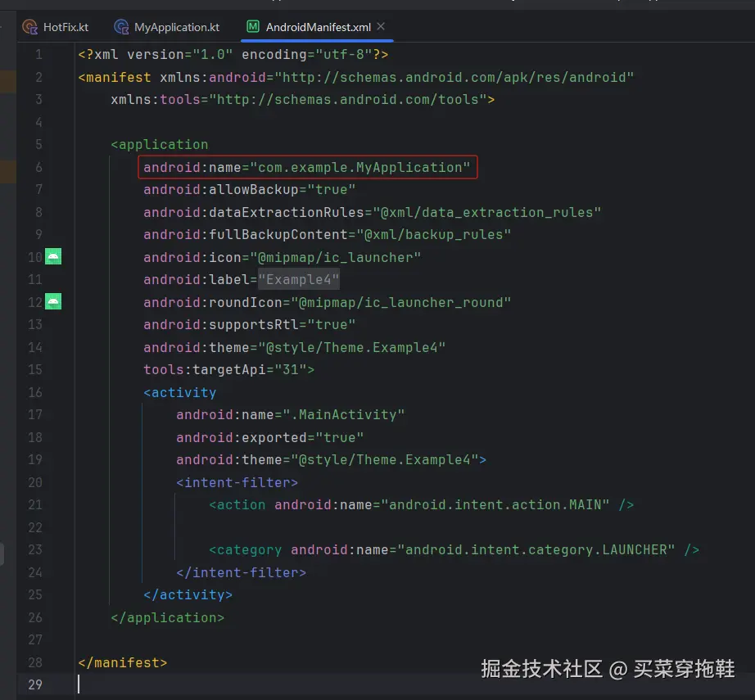This screenshot has height=700, width=755.
Task: Click the xmlns:android schema URL
Action: [x=454, y=77]
